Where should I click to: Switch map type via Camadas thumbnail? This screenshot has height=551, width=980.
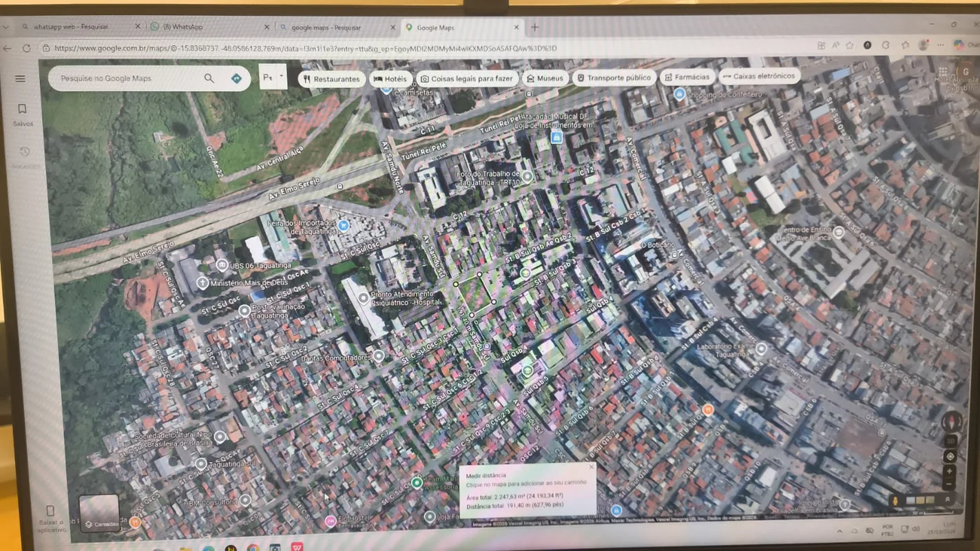point(99,513)
